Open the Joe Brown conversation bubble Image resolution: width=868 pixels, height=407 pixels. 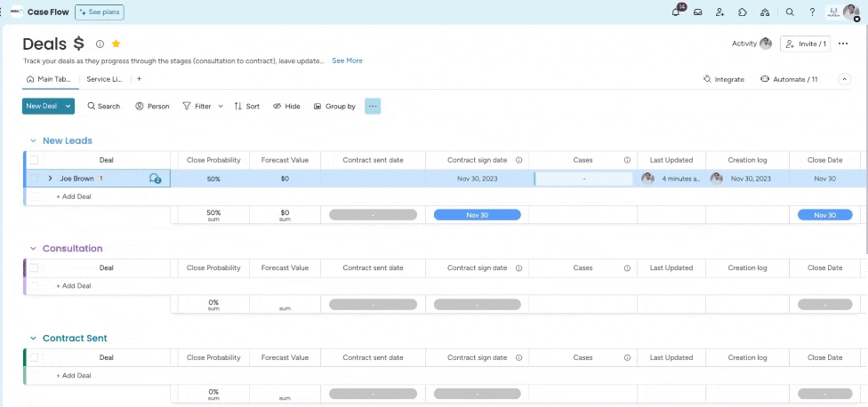(x=155, y=179)
